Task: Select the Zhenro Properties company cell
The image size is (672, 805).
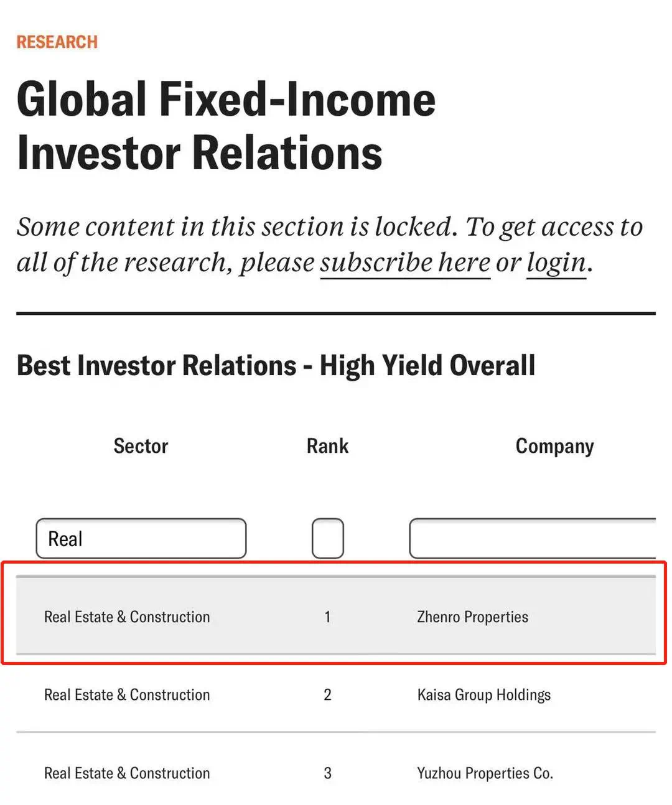Action: 472,617
